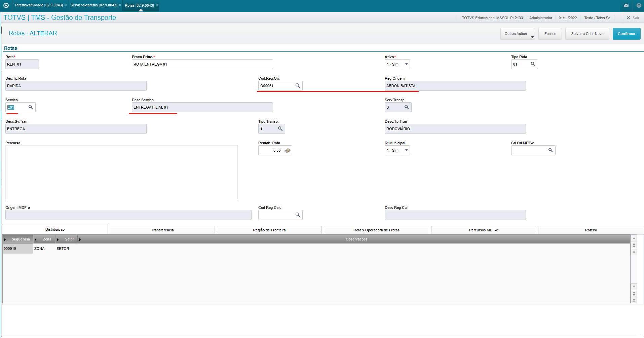
Task: Select the Distribuicao tab
Action: 55,229
